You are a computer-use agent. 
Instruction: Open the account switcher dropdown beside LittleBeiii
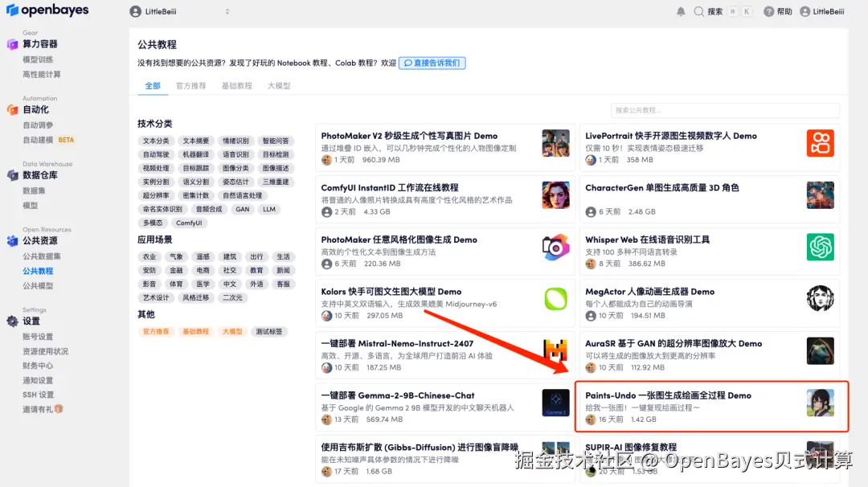tap(227, 11)
